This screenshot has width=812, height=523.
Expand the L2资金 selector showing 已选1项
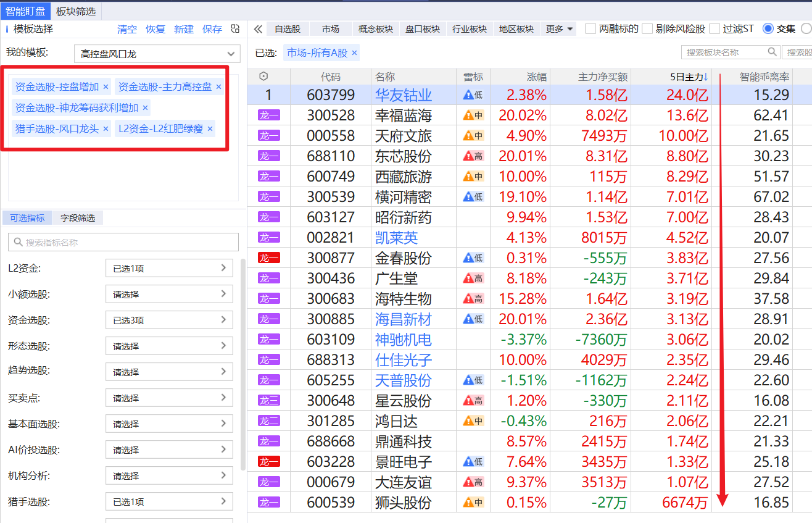click(x=169, y=269)
